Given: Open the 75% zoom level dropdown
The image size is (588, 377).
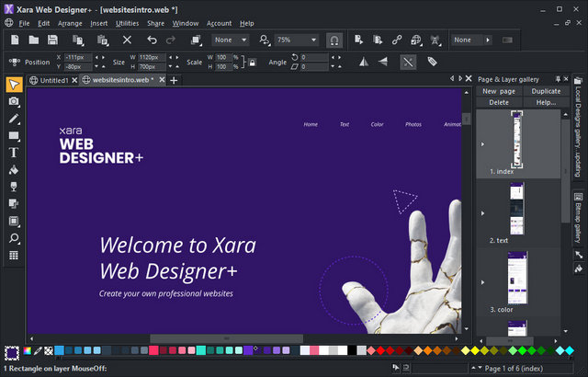Looking at the screenshot, I should 313,40.
